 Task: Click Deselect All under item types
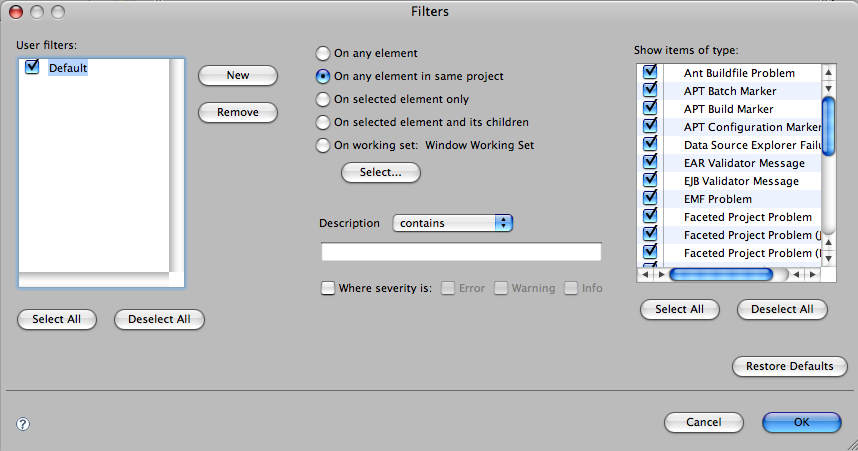[x=782, y=309]
